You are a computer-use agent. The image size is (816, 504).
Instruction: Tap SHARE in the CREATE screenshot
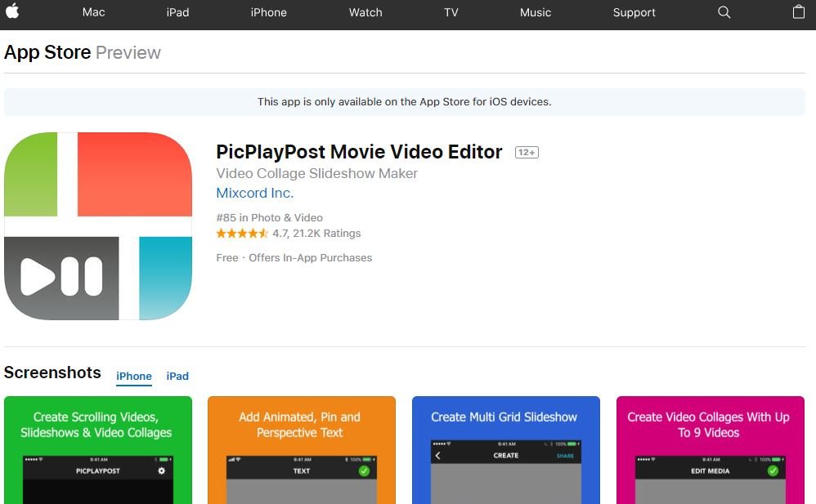tap(565, 456)
